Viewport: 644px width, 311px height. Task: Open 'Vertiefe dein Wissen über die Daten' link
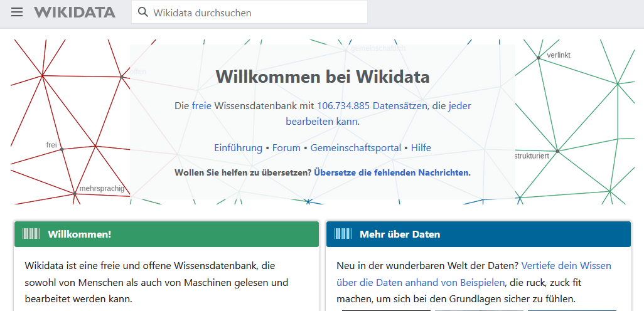(473, 274)
